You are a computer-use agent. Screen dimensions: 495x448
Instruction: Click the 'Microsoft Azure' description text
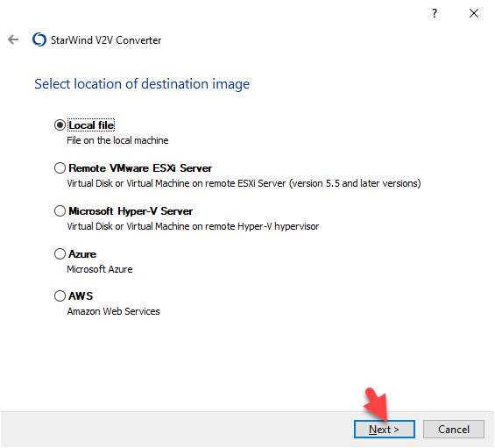click(x=100, y=269)
